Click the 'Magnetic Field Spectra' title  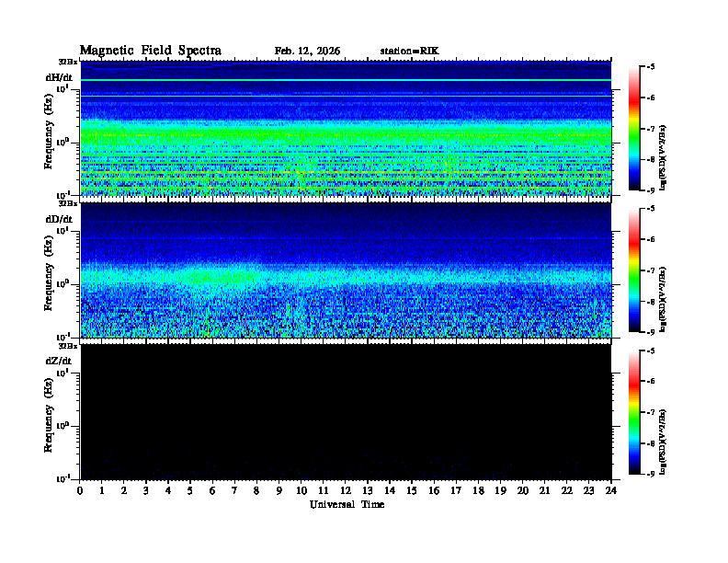(x=151, y=51)
